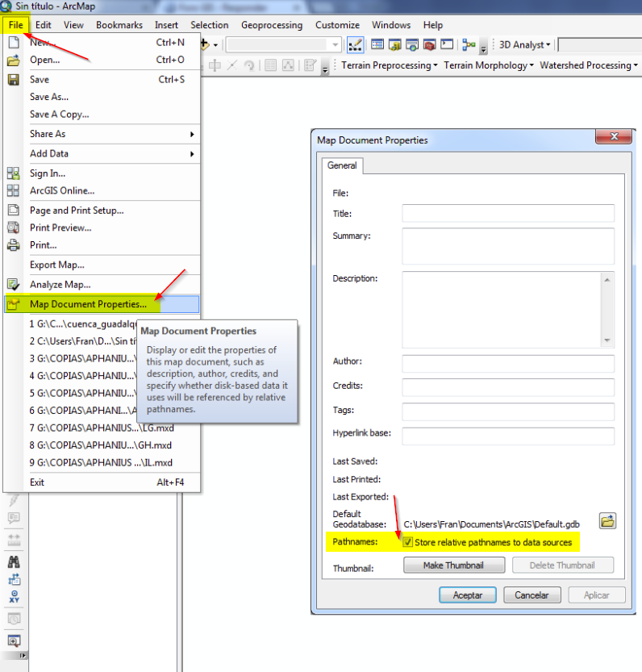The width and height of the screenshot is (642, 672).
Task: Click the printer icon next to Print
Action: point(13,245)
